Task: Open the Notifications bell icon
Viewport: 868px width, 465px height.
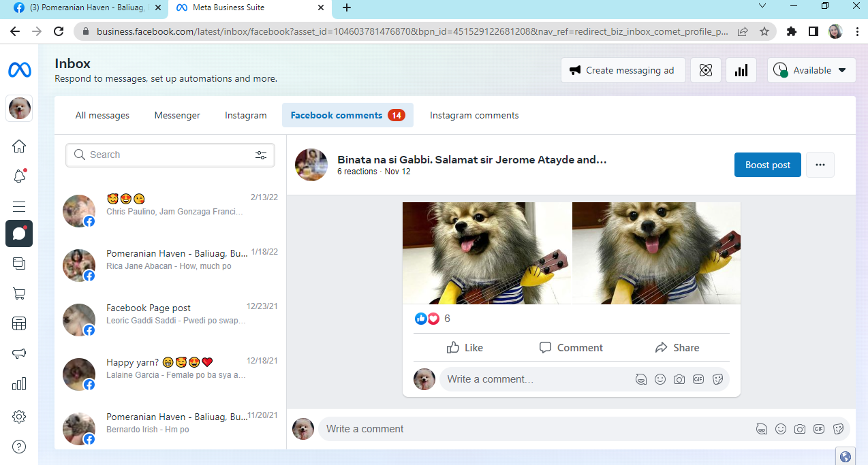Action: pyautogui.click(x=19, y=176)
